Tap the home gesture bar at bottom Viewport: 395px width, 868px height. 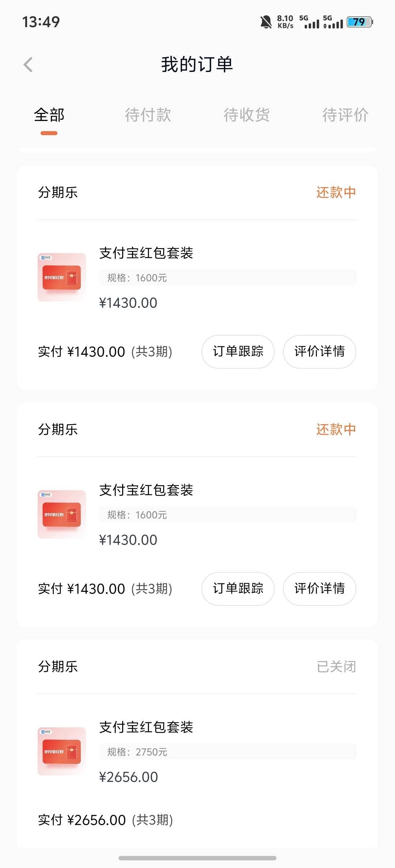tap(197, 858)
